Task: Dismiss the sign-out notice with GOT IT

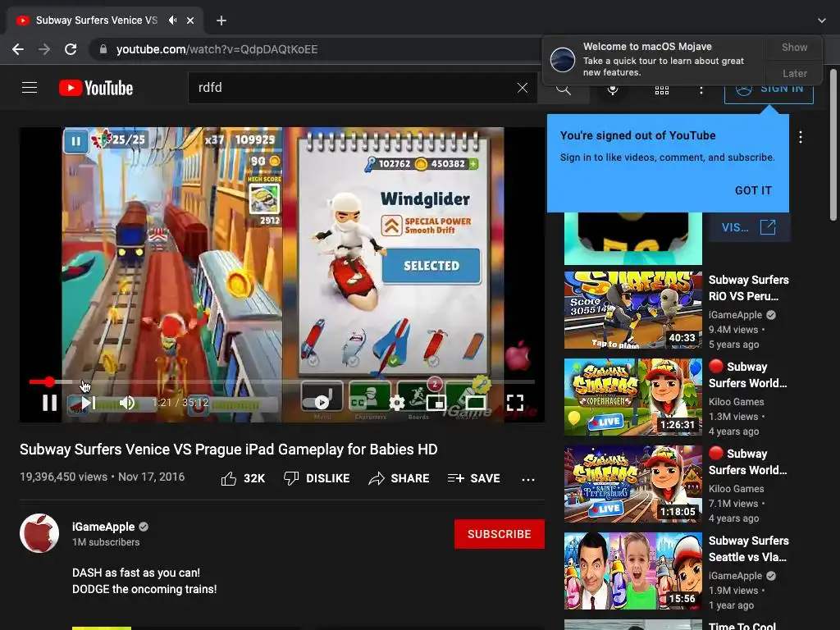Action: 753,190
